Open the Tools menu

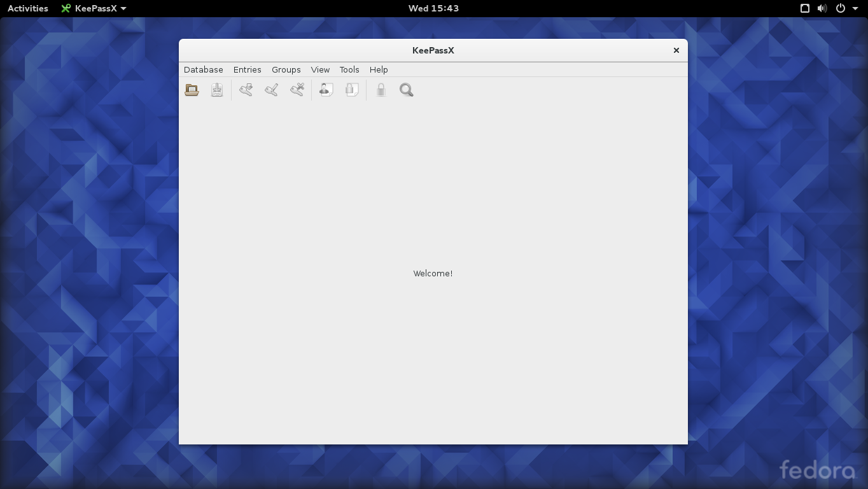349,69
